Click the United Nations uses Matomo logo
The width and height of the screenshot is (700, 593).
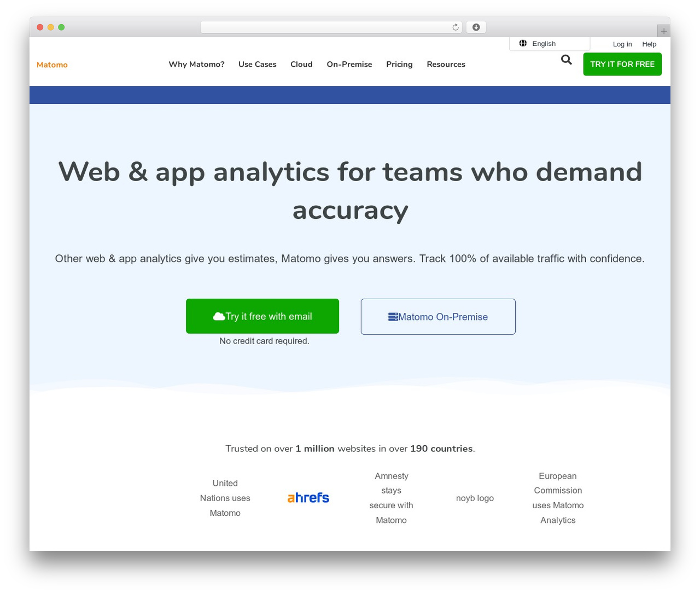pos(225,498)
